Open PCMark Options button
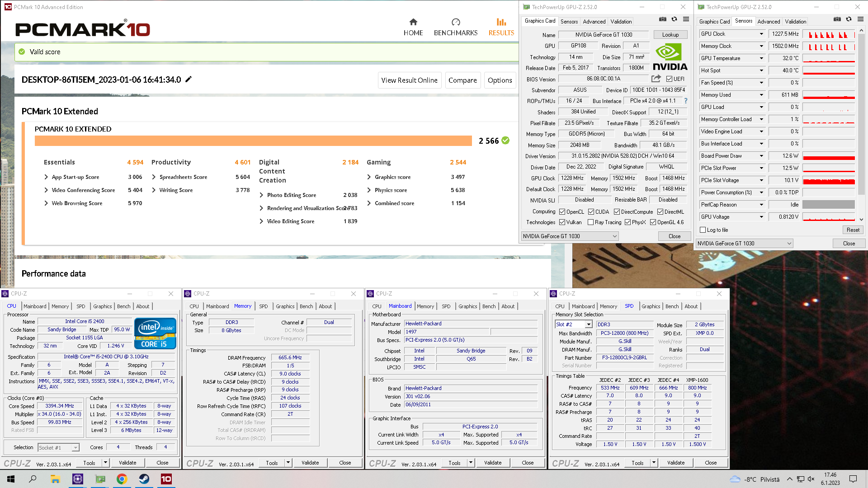 tap(500, 80)
